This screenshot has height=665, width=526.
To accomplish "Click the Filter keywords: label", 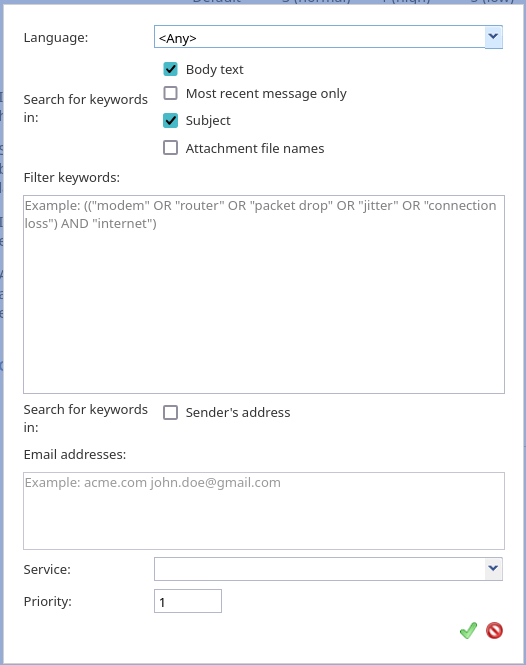I will click(72, 177).
